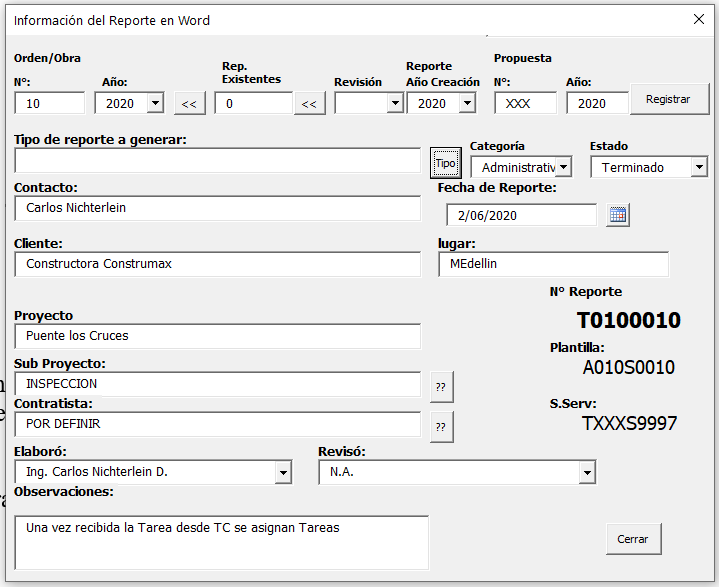Viewport: 719px width, 587px height.
Task: Click the ?? button beside Sub Proyecto
Action: coord(441,386)
